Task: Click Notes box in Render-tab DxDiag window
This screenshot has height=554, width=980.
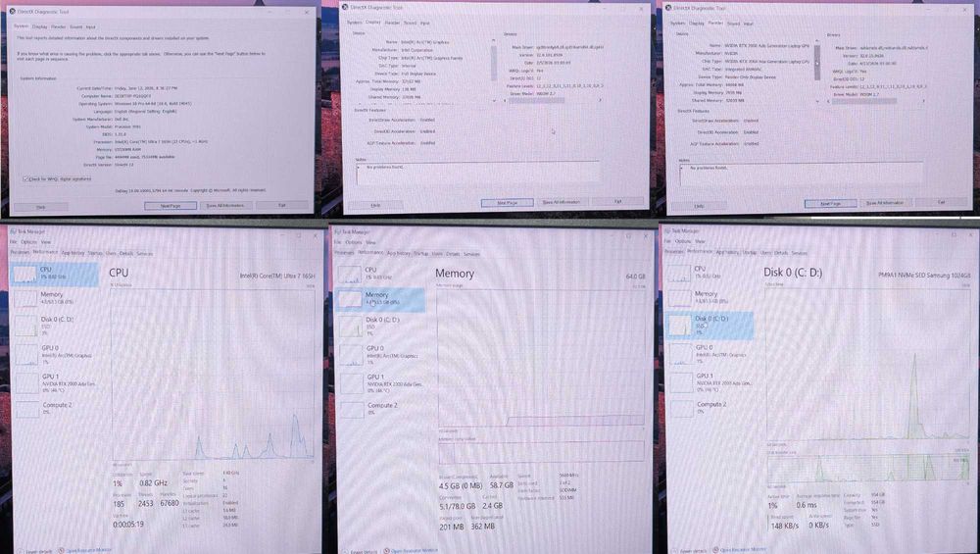Action: point(802,174)
